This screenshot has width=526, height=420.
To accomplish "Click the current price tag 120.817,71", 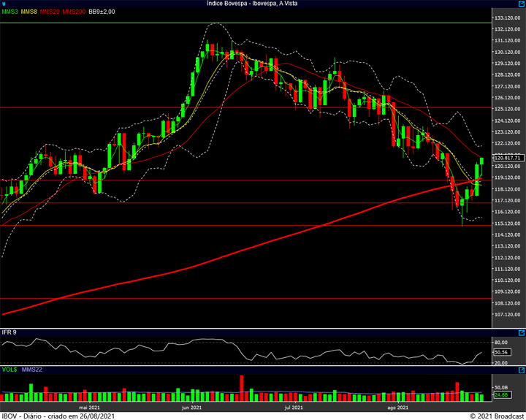I will [506, 158].
